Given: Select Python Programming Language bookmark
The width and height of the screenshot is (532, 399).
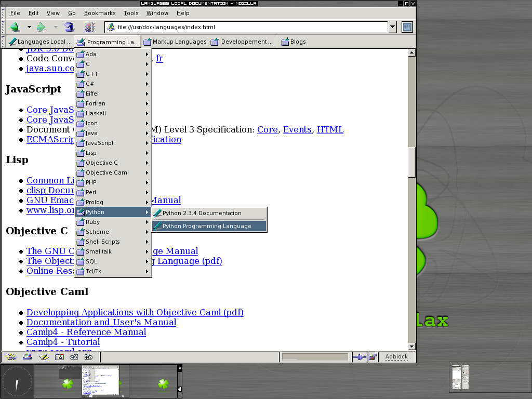Looking at the screenshot, I should click(x=209, y=226).
